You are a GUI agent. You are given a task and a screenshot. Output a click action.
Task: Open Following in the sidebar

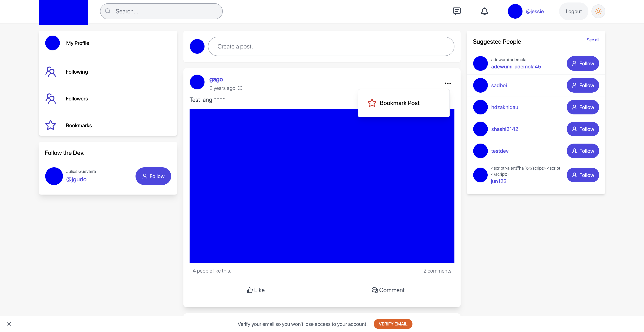pos(76,72)
